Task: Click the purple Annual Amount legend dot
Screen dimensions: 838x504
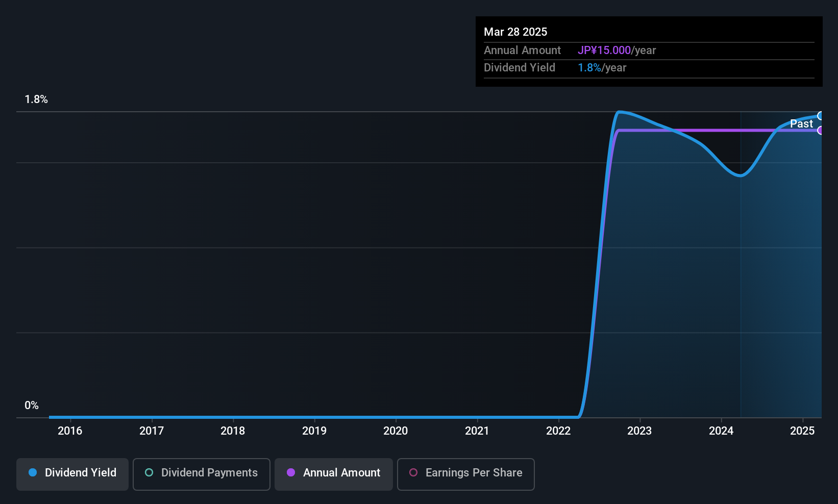Action: pos(291,472)
